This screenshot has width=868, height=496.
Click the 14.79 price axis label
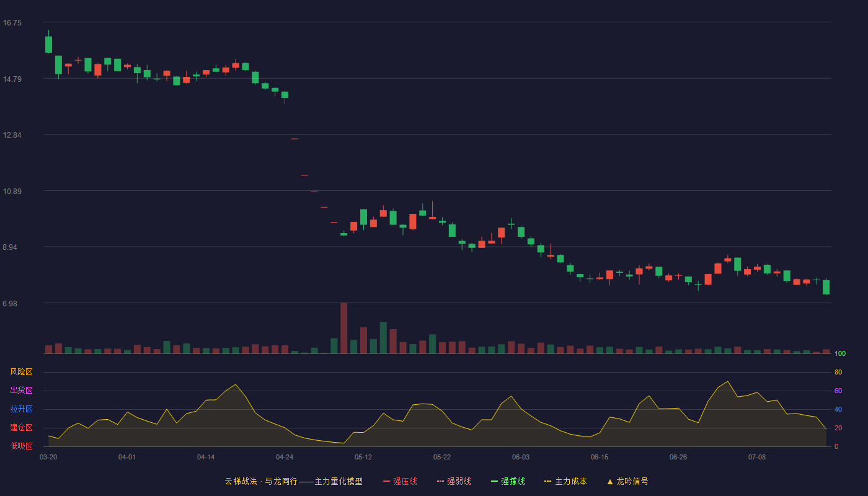(12, 79)
